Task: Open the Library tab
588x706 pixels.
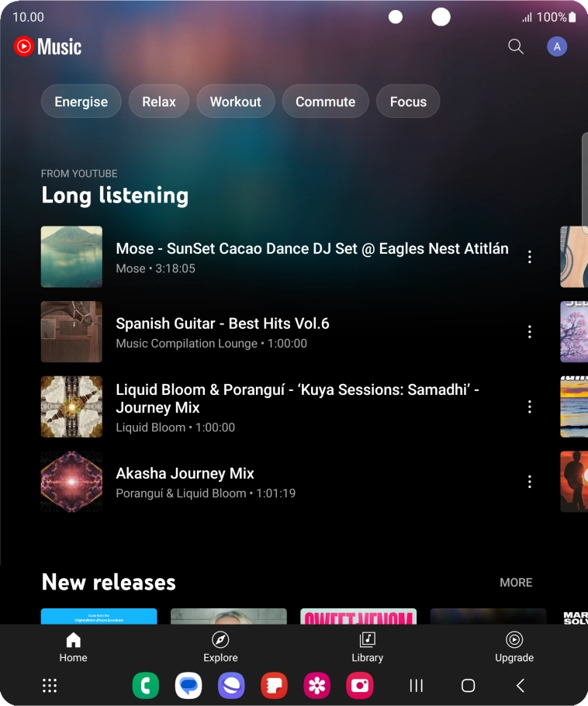Action: [367, 647]
